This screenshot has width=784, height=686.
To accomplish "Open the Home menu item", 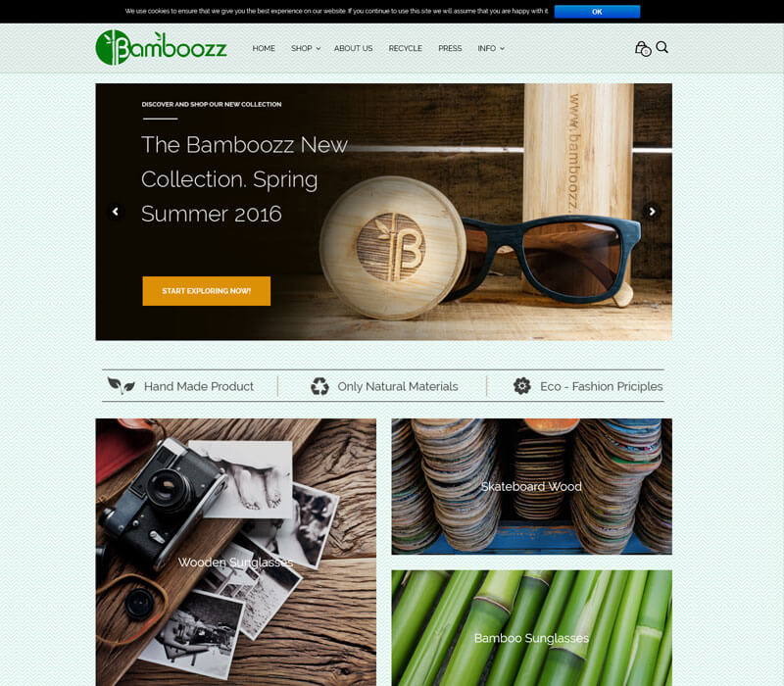I will tap(264, 48).
